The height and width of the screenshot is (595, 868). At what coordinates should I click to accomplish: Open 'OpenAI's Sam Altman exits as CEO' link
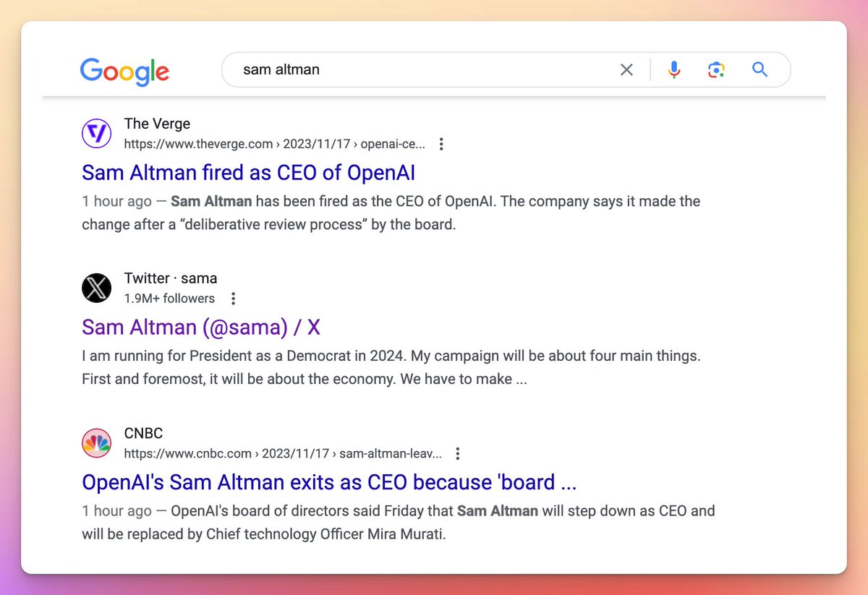pyautogui.click(x=329, y=482)
